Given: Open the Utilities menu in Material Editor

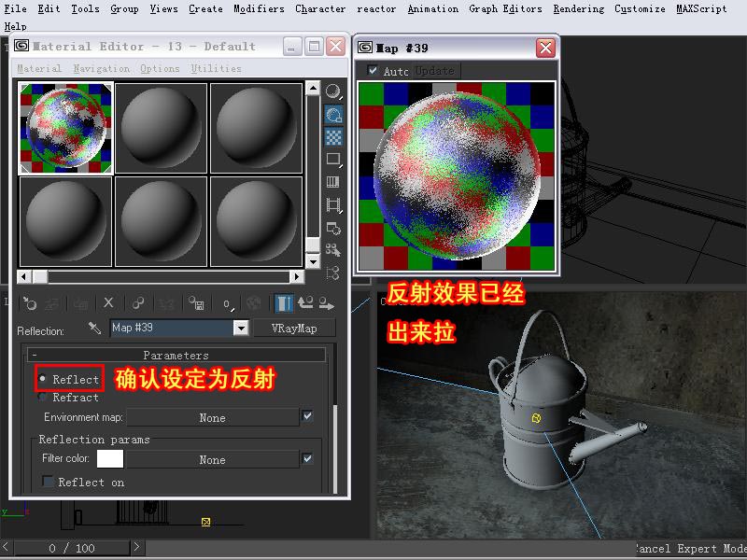Looking at the screenshot, I should [216, 68].
